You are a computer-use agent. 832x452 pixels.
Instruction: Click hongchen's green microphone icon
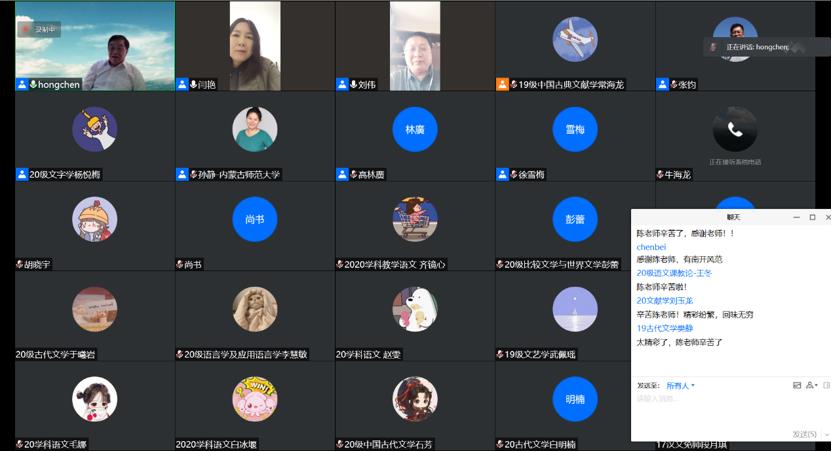pos(33,85)
